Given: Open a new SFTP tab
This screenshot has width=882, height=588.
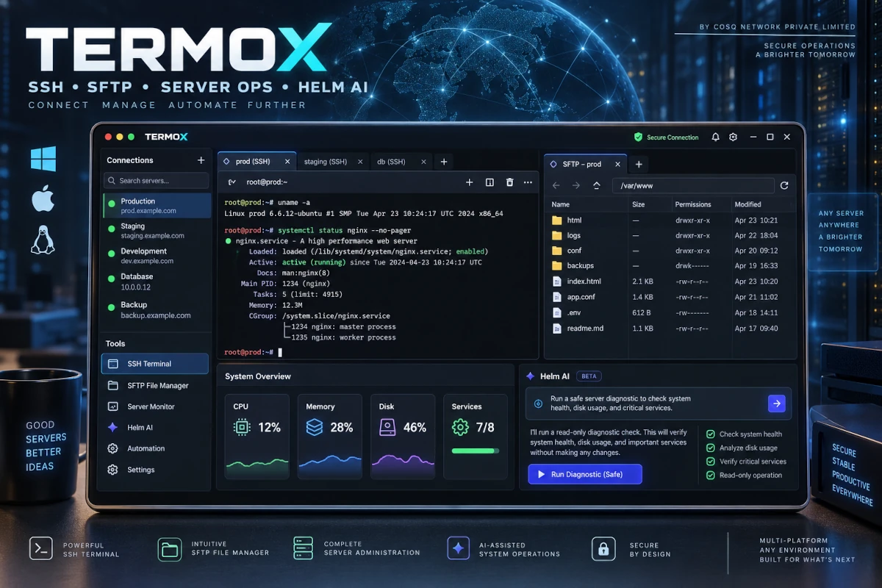Looking at the screenshot, I should tap(639, 165).
